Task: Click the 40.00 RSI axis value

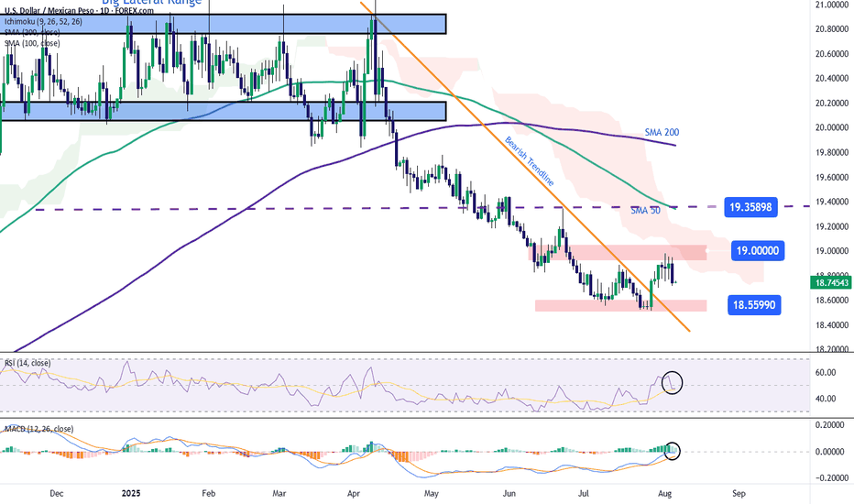Action: [x=826, y=399]
